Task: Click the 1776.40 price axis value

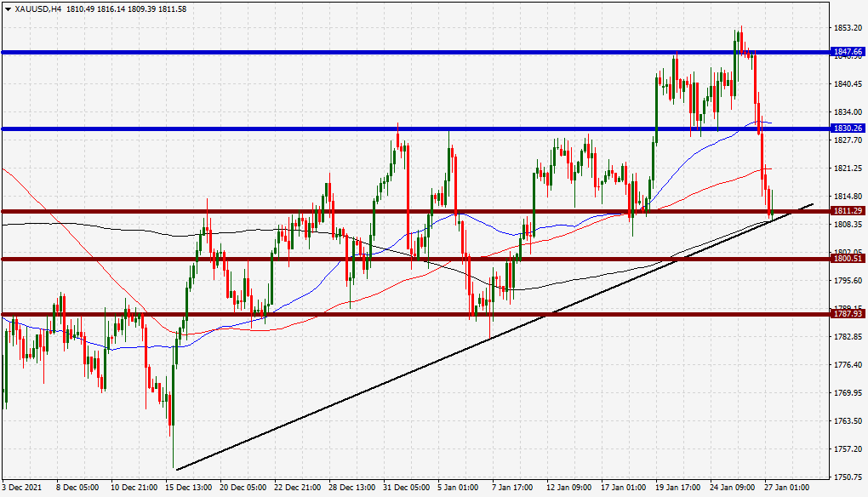Action: click(x=848, y=365)
